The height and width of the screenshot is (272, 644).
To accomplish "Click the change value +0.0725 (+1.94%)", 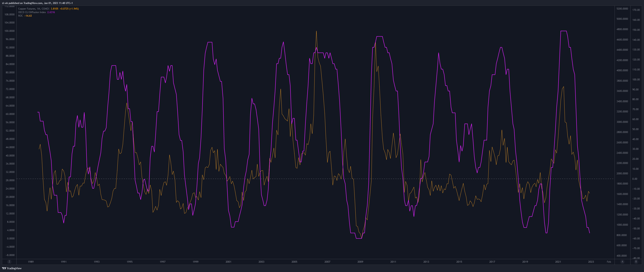I will 69,9.
